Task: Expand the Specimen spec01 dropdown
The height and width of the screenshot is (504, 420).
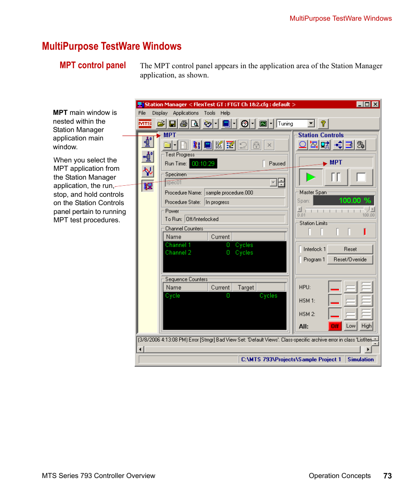Action: (x=273, y=183)
